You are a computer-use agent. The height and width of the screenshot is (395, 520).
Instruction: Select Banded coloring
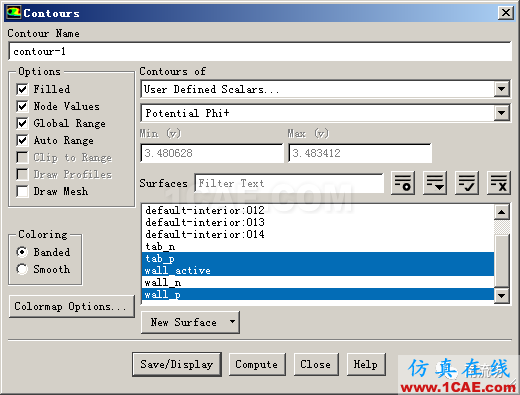pos(22,252)
